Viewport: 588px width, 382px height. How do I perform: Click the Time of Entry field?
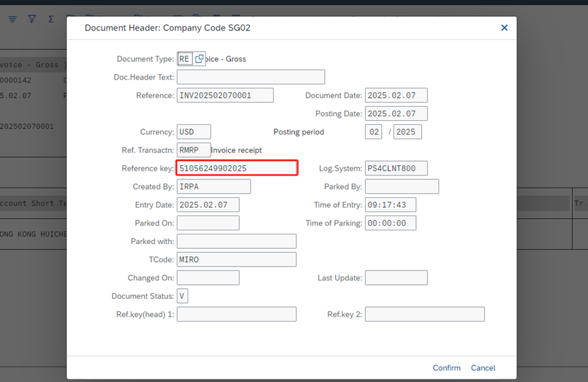(390, 205)
